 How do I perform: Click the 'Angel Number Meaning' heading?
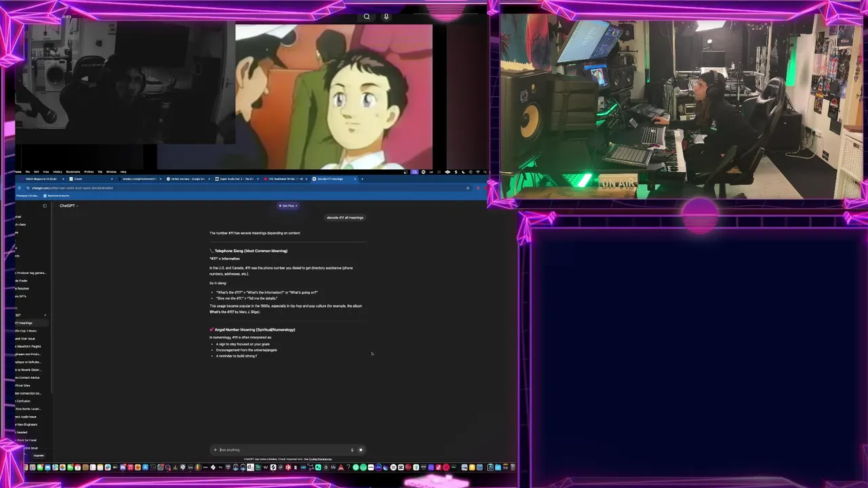(255, 330)
